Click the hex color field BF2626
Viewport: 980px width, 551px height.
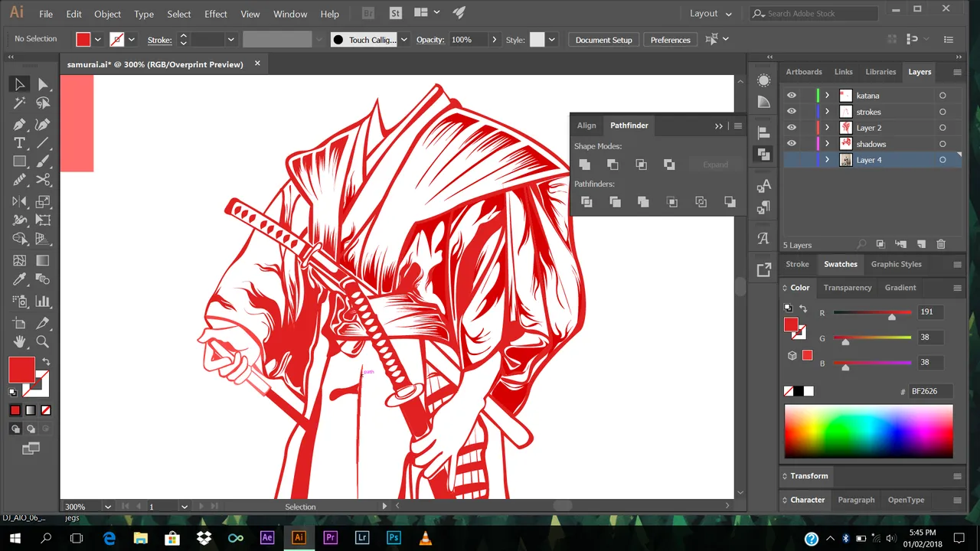coord(930,391)
